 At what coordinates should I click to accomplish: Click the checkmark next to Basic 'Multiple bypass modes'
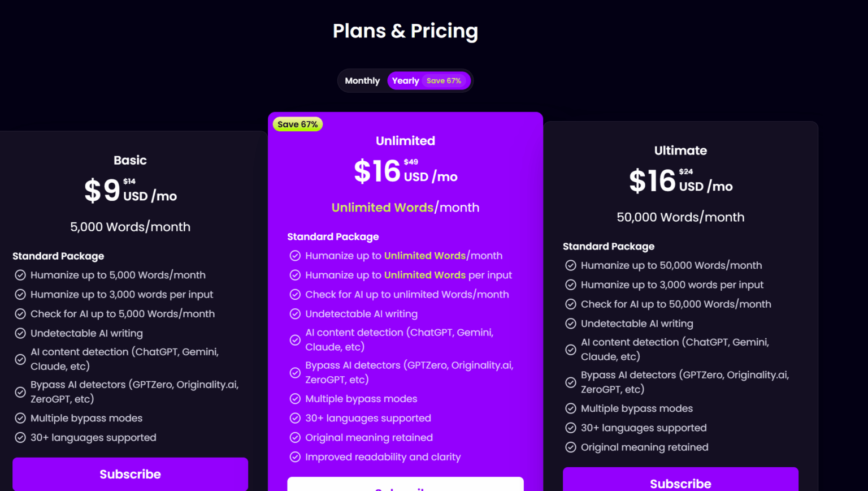tap(20, 418)
